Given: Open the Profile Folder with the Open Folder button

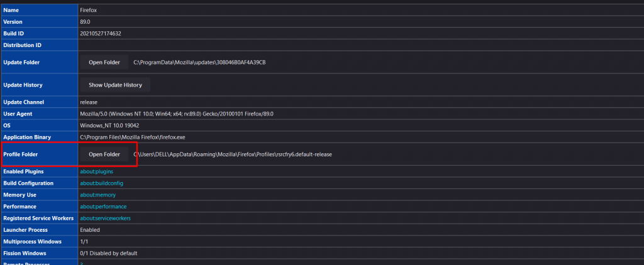Looking at the screenshot, I should tap(104, 154).
